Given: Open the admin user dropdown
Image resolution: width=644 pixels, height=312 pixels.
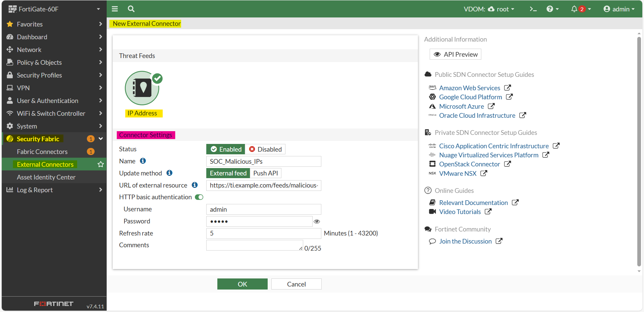Looking at the screenshot, I should click(619, 9).
